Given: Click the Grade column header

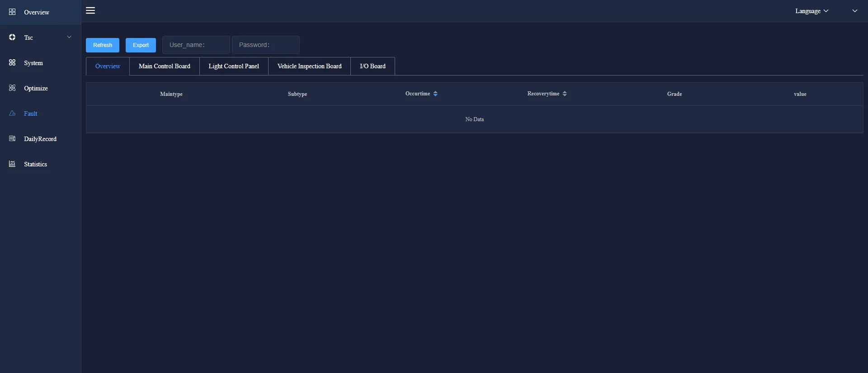Looking at the screenshot, I should 675,94.
